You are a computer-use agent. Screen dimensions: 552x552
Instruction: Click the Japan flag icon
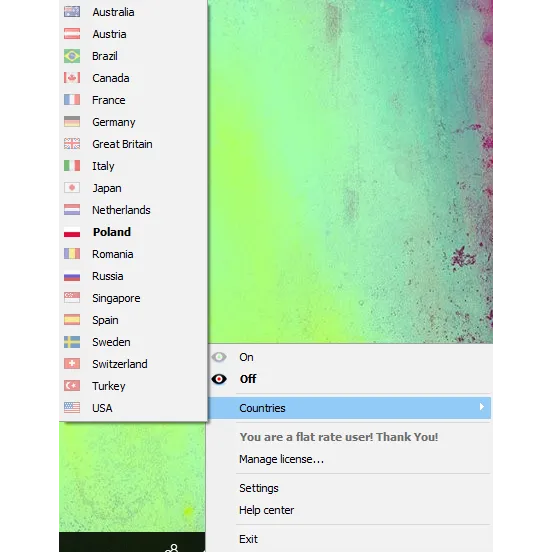tap(72, 188)
